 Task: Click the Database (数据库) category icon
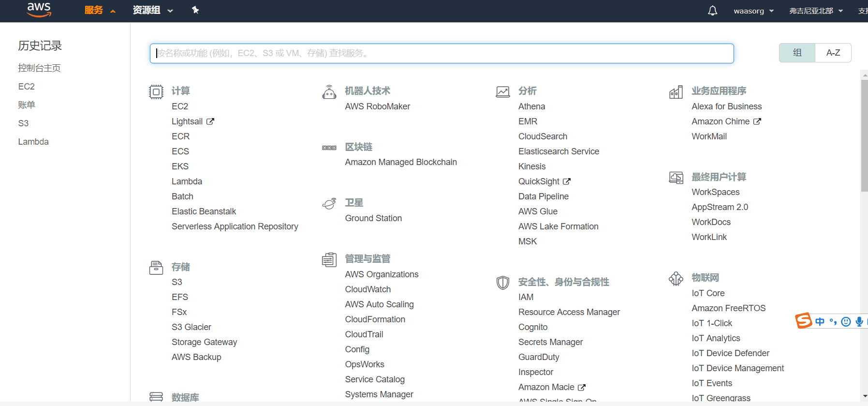pyautogui.click(x=156, y=397)
